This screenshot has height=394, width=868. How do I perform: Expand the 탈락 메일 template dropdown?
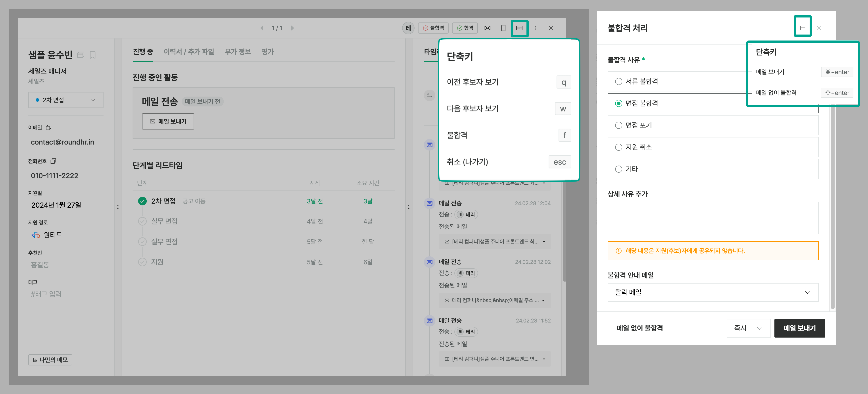click(x=713, y=292)
